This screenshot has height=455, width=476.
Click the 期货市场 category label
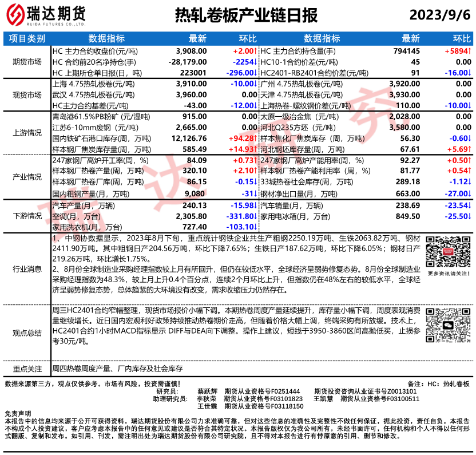pyautogui.click(x=27, y=62)
